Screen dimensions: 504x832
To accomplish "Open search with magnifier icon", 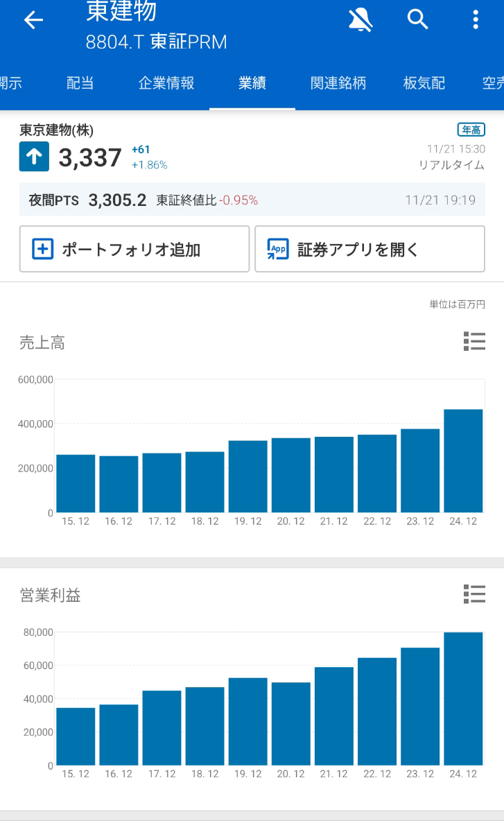I will pyautogui.click(x=417, y=19).
